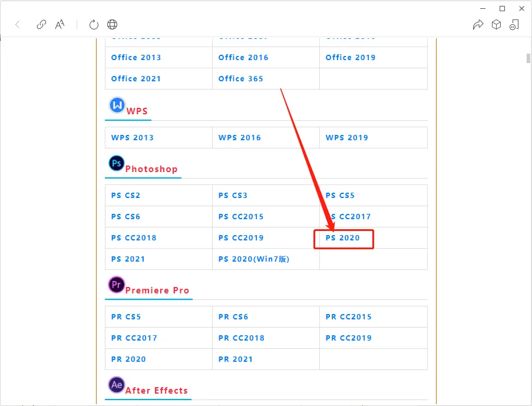
Task: Open the PS CC2019 link
Action: (x=241, y=237)
